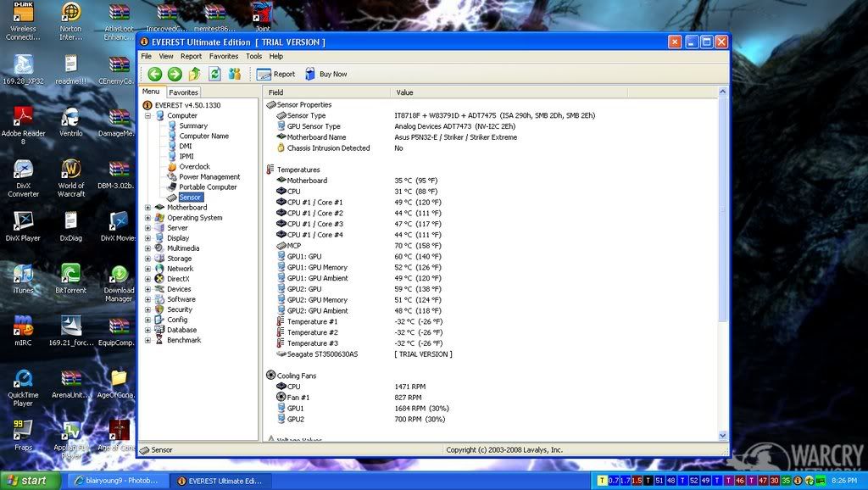The width and height of the screenshot is (868, 490).
Task: Click the Up level arrow toolbar icon
Action: (x=194, y=75)
